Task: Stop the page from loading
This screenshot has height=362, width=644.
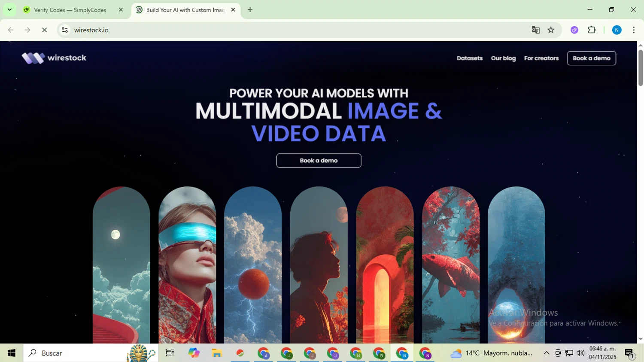Action: coord(44,30)
